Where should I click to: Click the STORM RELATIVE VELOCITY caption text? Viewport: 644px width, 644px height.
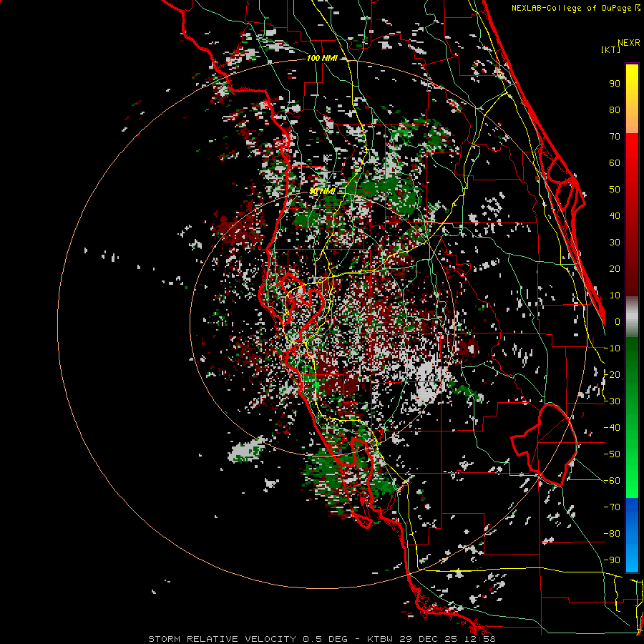(222, 639)
